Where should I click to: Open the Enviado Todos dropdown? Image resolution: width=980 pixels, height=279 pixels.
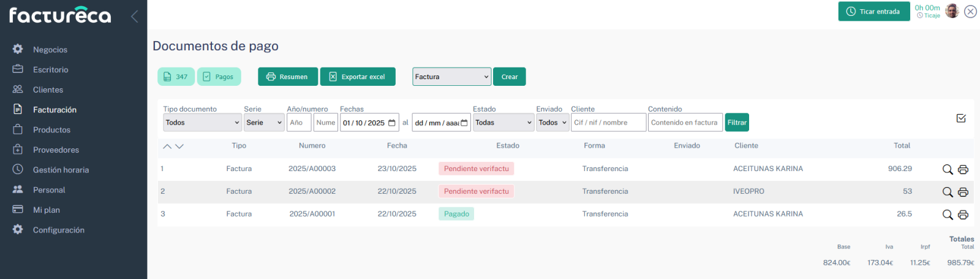[552, 123]
